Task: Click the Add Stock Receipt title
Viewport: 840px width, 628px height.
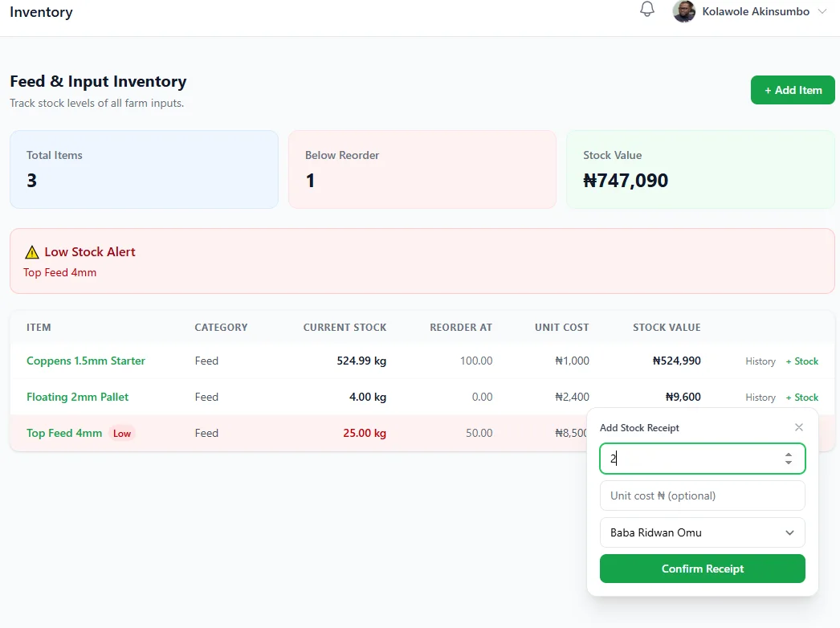Action: point(639,427)
